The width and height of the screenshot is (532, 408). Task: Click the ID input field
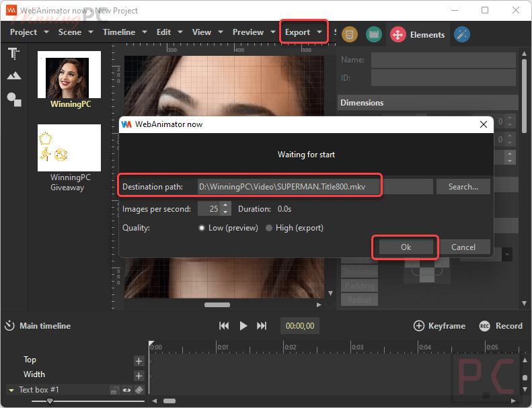pyautogui.click(x=443, y=78)
